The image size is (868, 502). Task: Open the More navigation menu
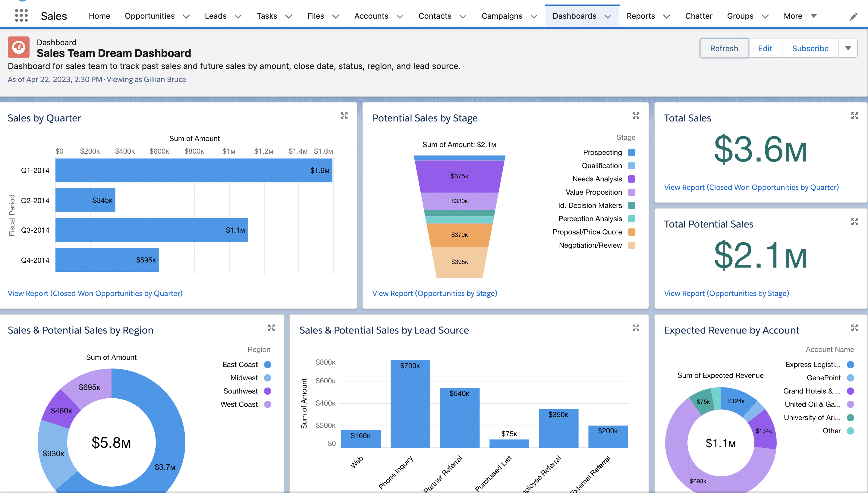(x=800, y=16)
